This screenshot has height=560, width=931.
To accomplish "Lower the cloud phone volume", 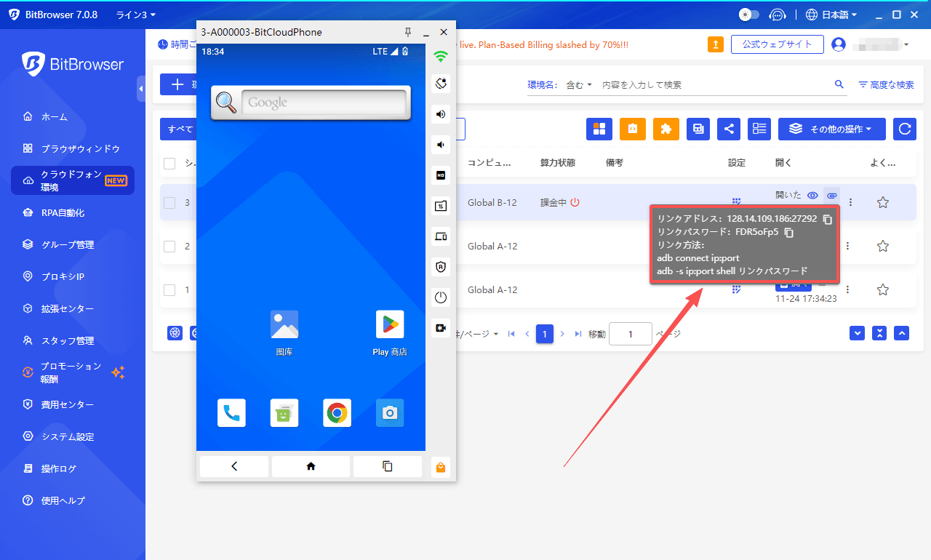I will (x=441, y=145).
